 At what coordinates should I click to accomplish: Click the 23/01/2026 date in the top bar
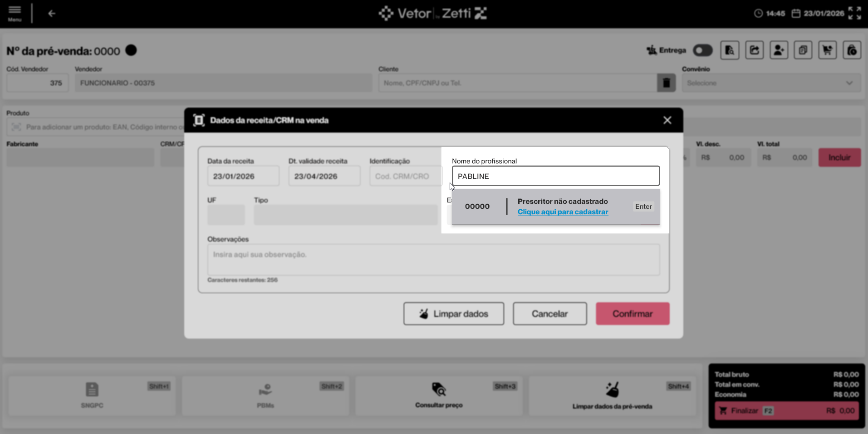point(818,14)
